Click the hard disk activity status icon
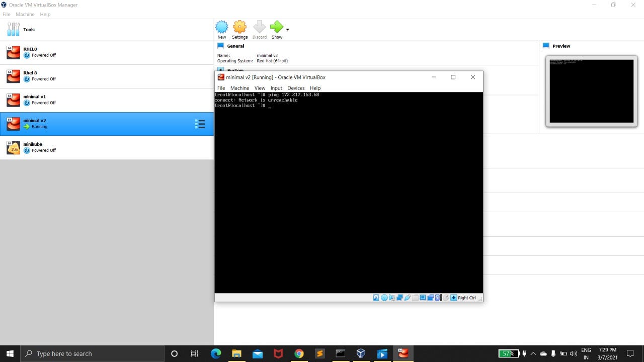 pyautogui.click(x=376, y=298)
